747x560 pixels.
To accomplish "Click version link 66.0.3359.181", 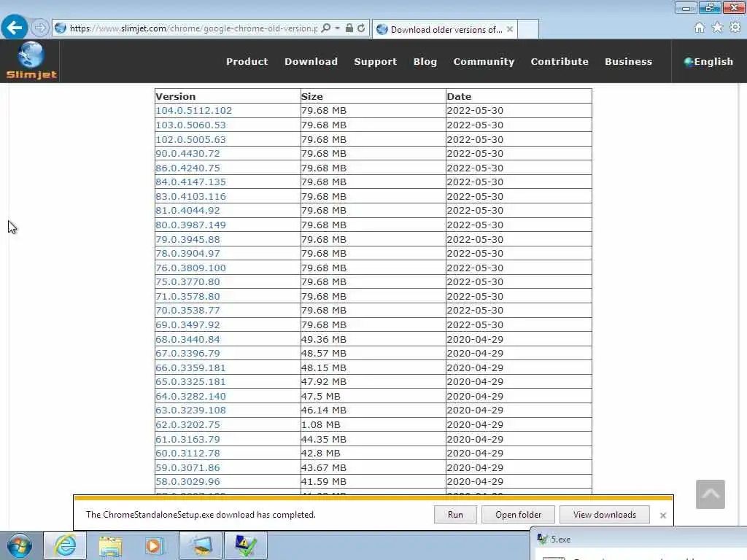I will 190,367.
